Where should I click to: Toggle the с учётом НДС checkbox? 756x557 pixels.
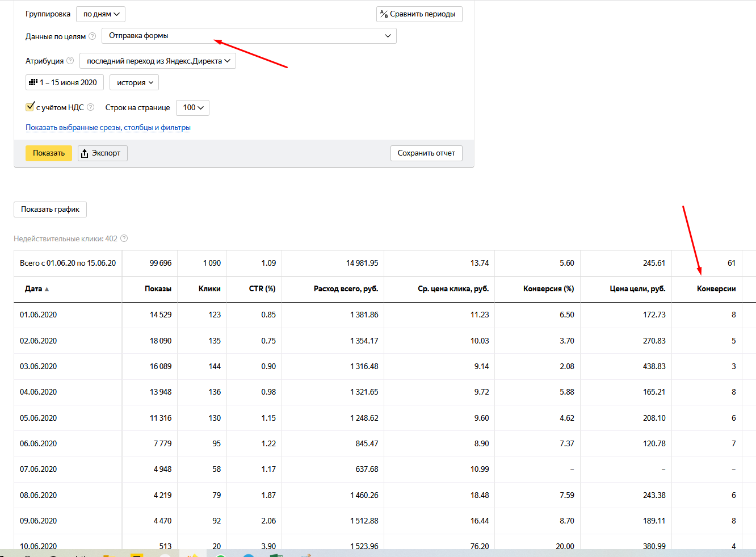[30, 106]
